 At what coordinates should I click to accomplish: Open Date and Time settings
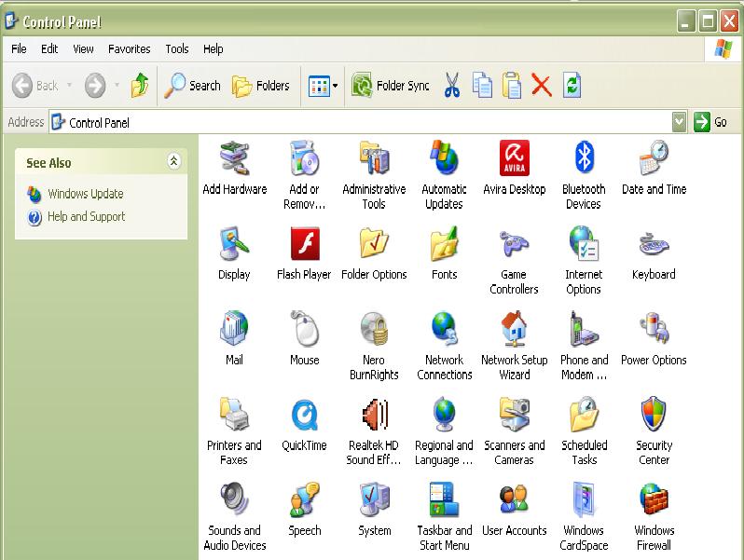654,168
